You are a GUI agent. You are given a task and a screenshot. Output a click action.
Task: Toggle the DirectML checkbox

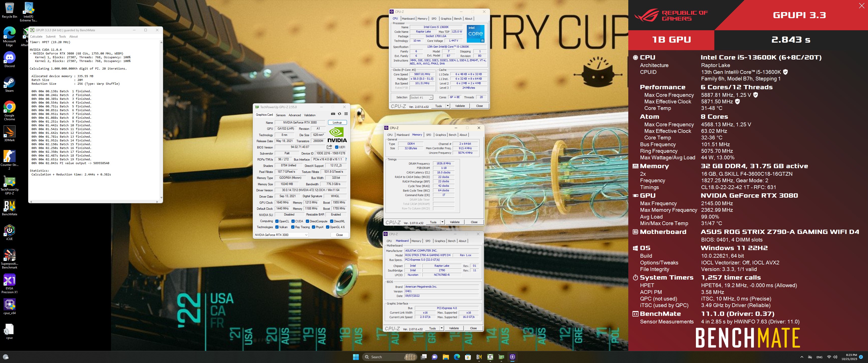[332, 221]
